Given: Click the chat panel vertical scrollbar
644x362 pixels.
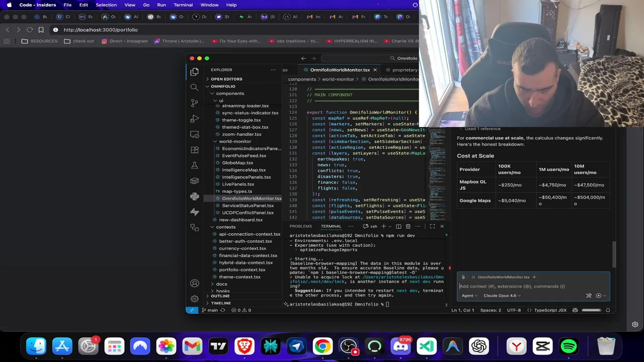Looking at the screenshot, I should click(613, 254).
